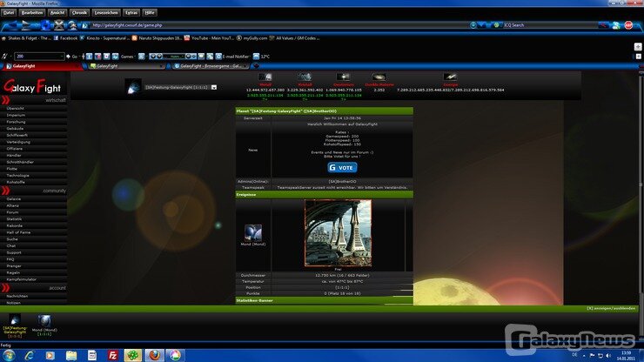Open the GalaxyFight logo in sidebar

(32, 86)
